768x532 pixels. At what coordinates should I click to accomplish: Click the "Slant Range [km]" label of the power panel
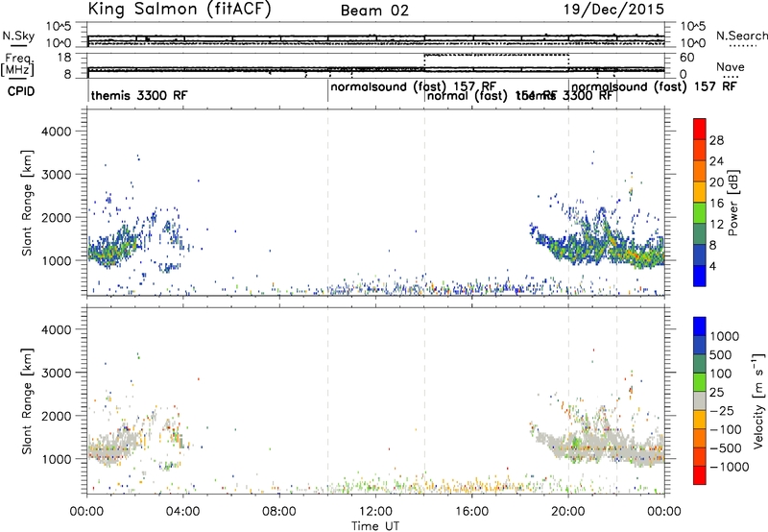27,204
